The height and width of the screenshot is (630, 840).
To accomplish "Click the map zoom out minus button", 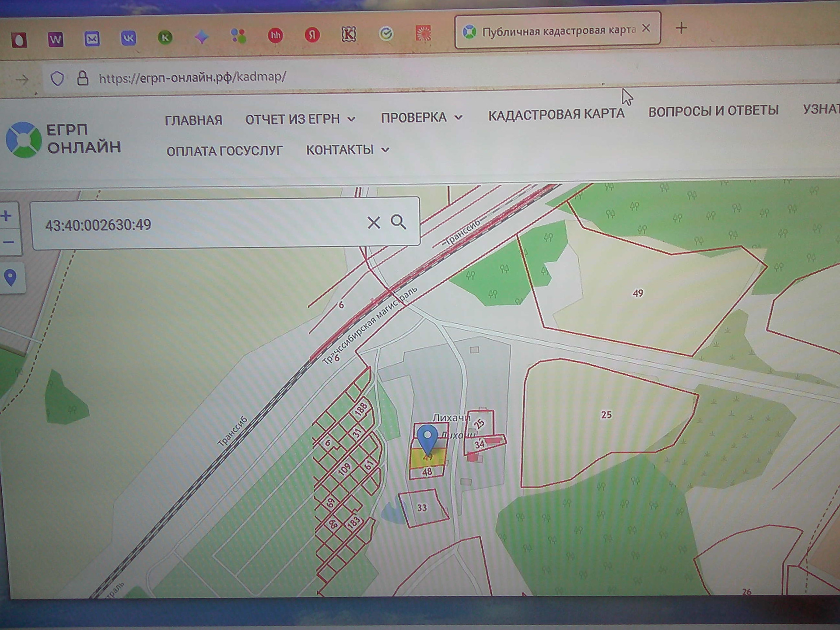I will click(x=8, y=242).
